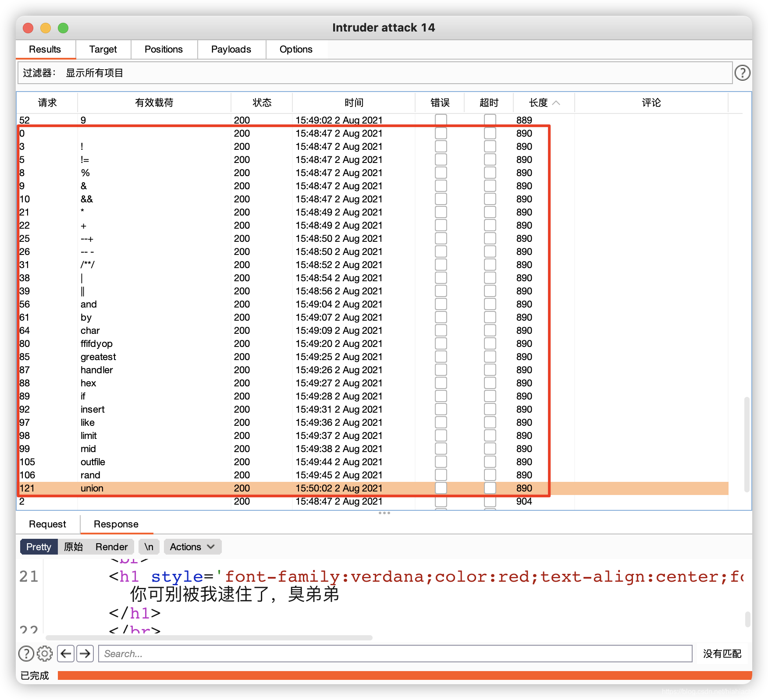Toggle timeout checkbox in the 'like' row

[x=490, y=422]
